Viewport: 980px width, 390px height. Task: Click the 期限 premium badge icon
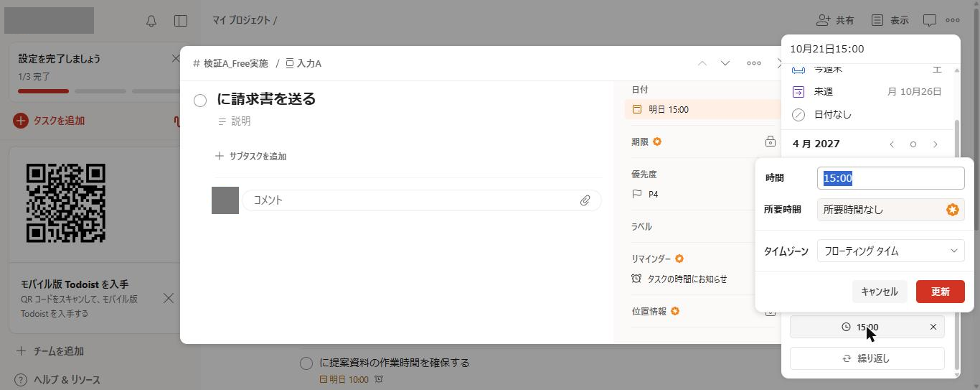(657, 141)
